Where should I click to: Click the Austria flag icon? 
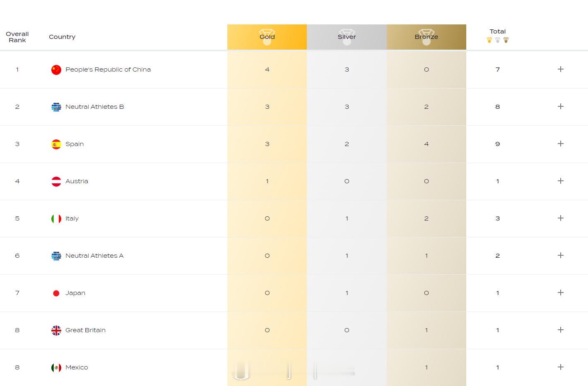click(56, 181)
